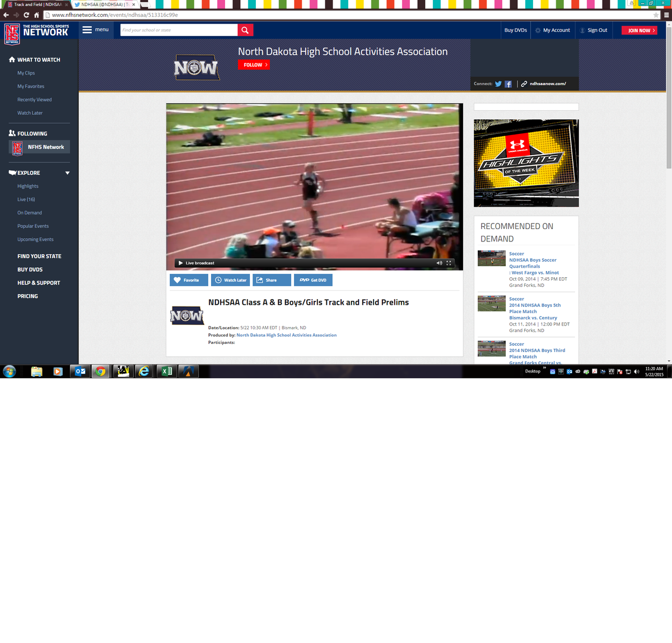672x643 pixels.
Task: Click NOW logo beside event title
Action: [x=186, y=315]
